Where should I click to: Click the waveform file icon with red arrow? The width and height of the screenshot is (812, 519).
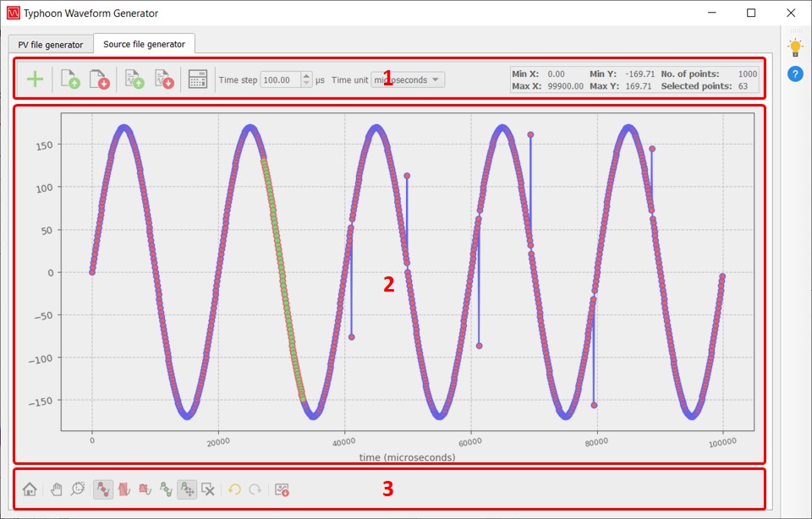(163, 80)
